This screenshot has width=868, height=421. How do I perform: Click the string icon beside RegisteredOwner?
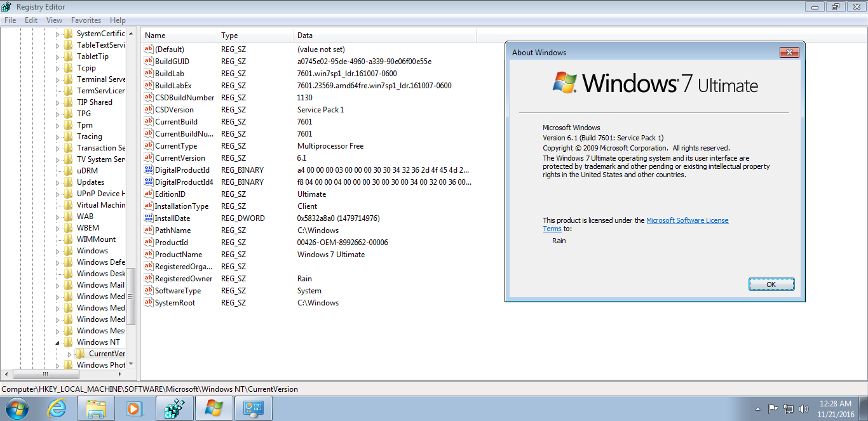[149, 279]
